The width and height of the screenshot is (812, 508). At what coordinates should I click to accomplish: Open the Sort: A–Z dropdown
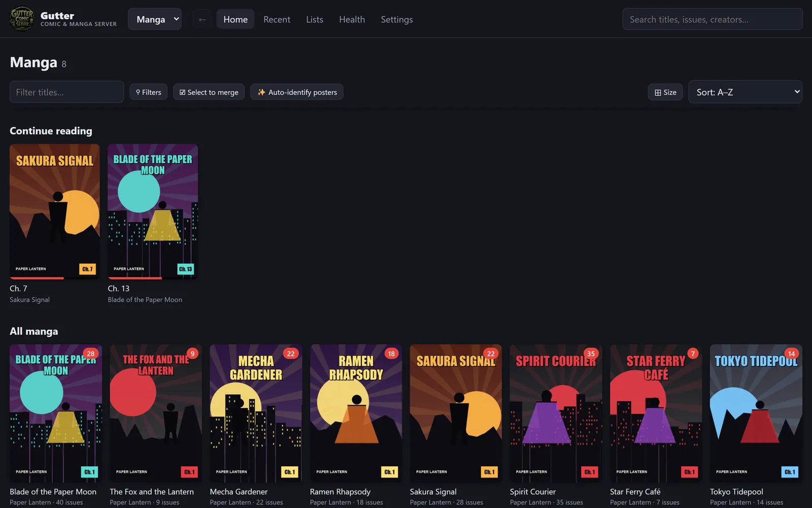[x=745, y=92]
